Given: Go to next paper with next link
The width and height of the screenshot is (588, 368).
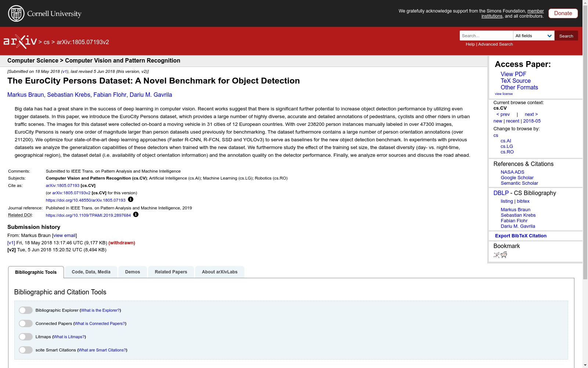Looking at the screenshot, I should (531, 114).
